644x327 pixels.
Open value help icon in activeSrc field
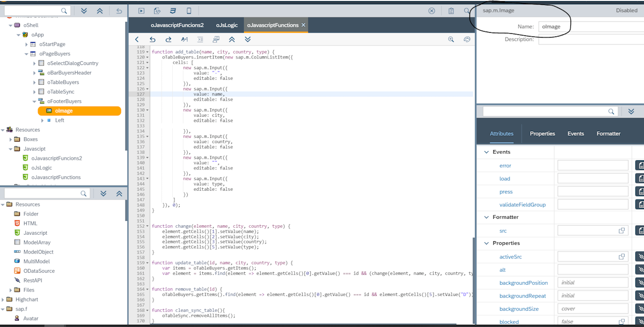pyautogui.click(x=622, y=257)
